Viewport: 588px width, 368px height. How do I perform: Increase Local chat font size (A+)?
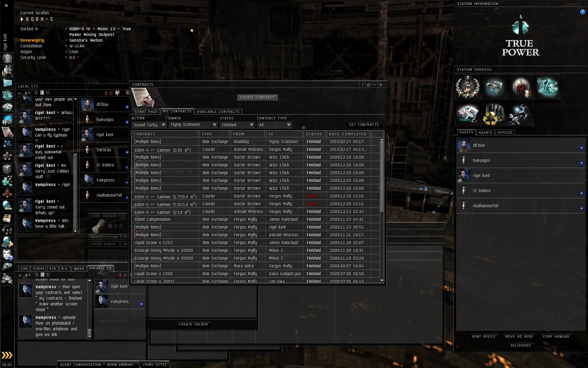pos(27,93)
